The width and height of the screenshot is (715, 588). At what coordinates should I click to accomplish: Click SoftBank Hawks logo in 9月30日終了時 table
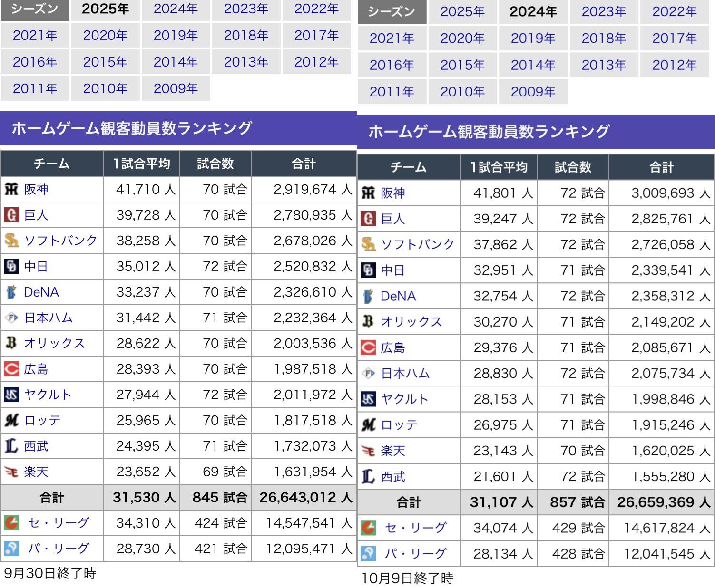pyautogui.click(x=11, y=241)
